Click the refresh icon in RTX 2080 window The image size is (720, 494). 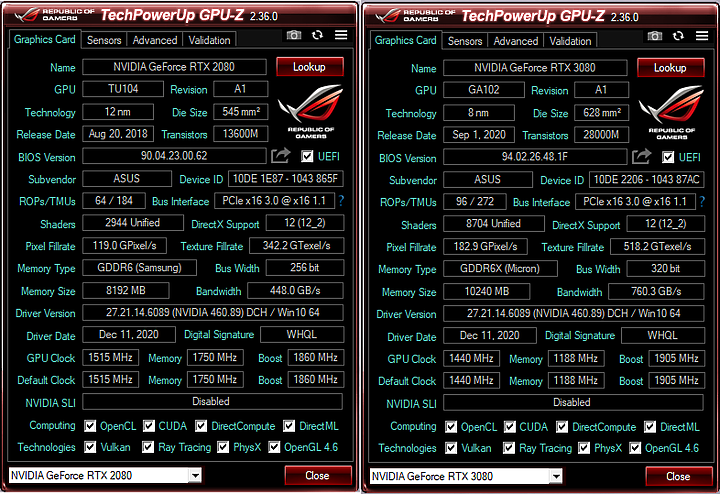tap(317, 35)
